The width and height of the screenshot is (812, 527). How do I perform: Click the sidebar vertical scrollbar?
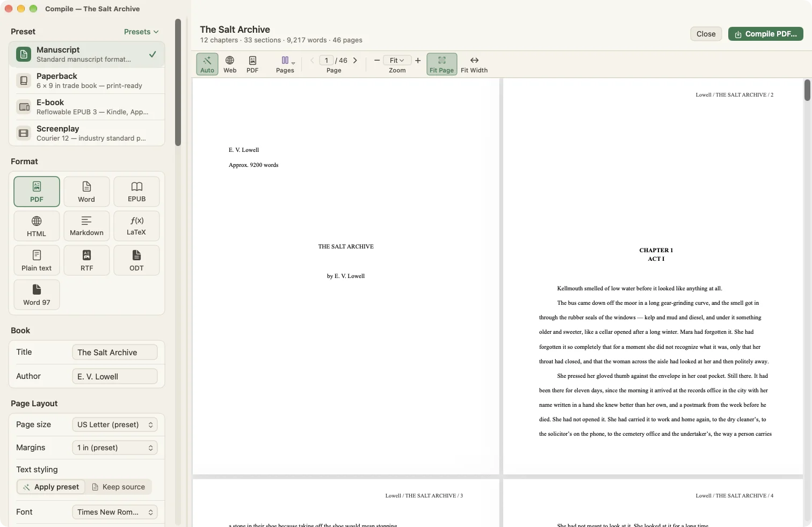(178, 83)
